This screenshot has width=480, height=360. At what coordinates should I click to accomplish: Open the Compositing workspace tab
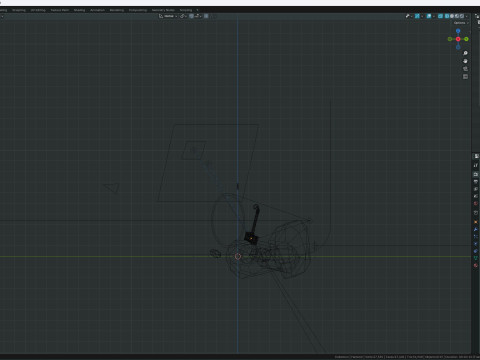tap(138, 10)
